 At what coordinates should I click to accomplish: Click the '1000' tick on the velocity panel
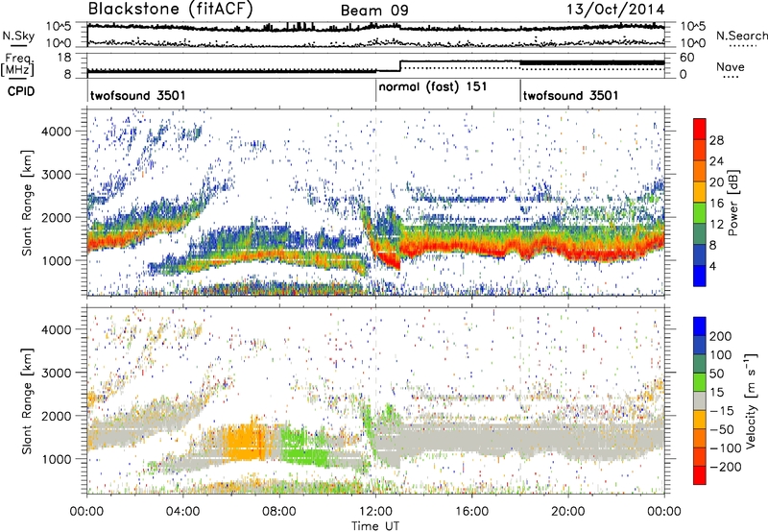(56, 459)
